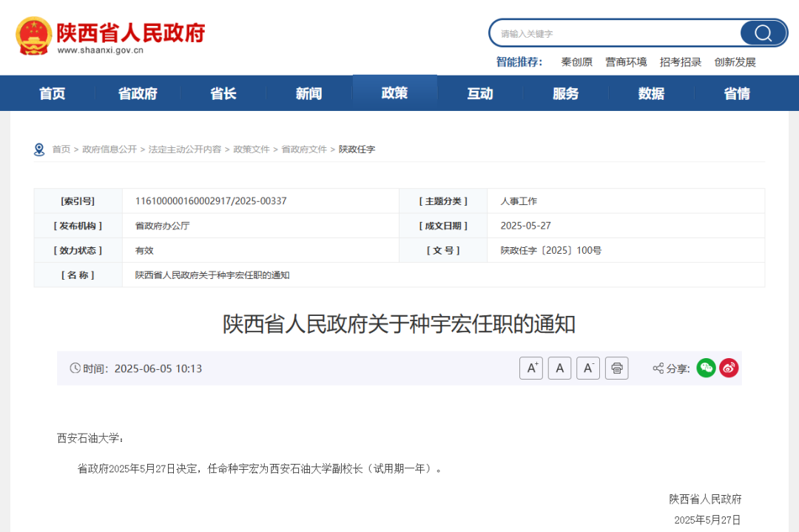This screenshot has width=799, height=532.
Task: Click the Shaanxi government emblem logo
Action: 34,36
